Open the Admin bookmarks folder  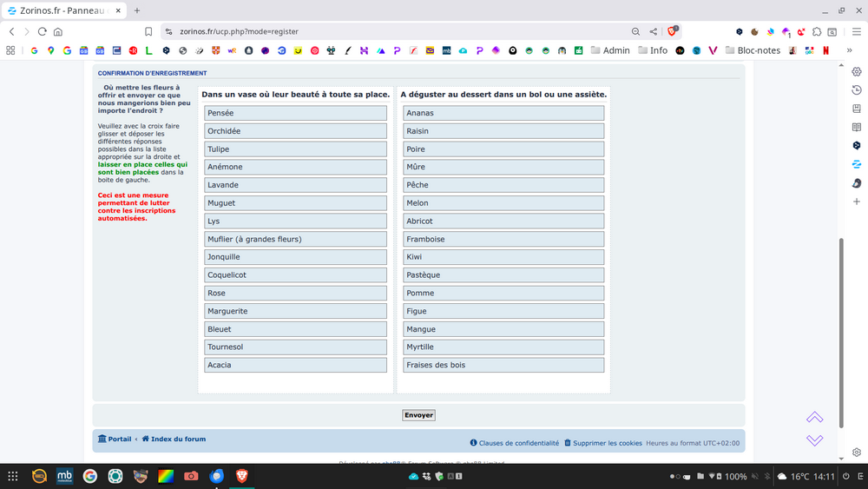tap(609, 50)
